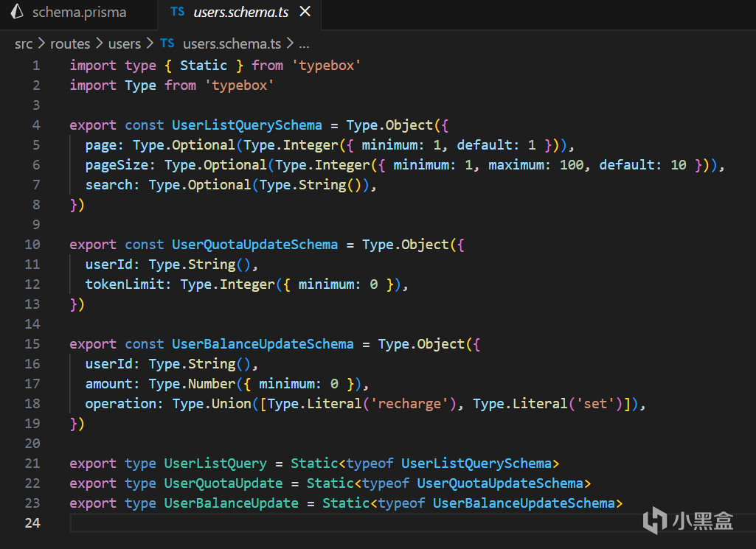Click the 'maximum' keyword on line 6
Image resolution: width=756 pixels, height=549 pixels.
[516, 165]
